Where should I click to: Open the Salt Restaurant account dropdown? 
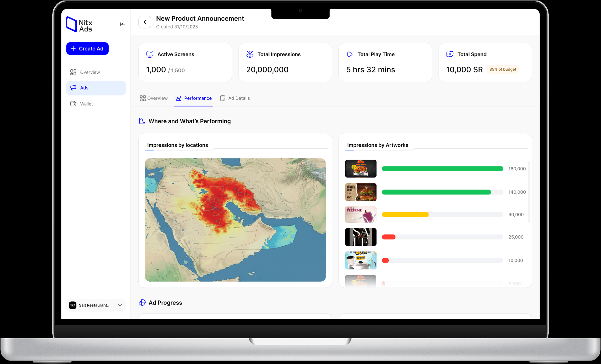coord(96,305)
